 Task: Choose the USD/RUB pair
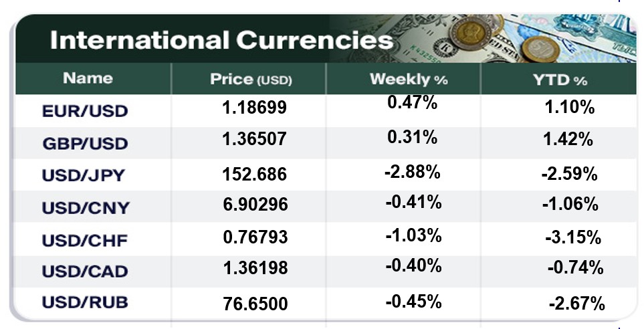point(85,302)
